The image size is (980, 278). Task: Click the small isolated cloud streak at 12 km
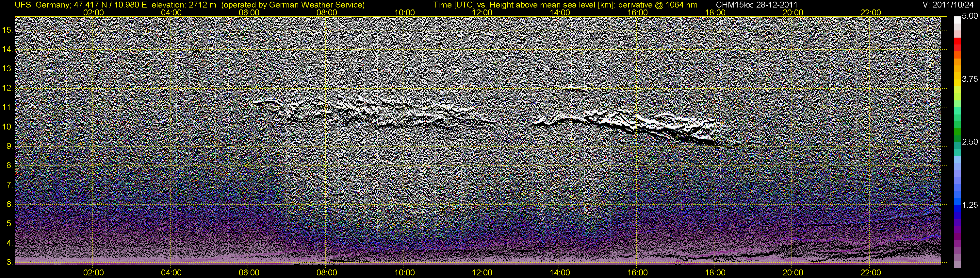pos(575,89)
